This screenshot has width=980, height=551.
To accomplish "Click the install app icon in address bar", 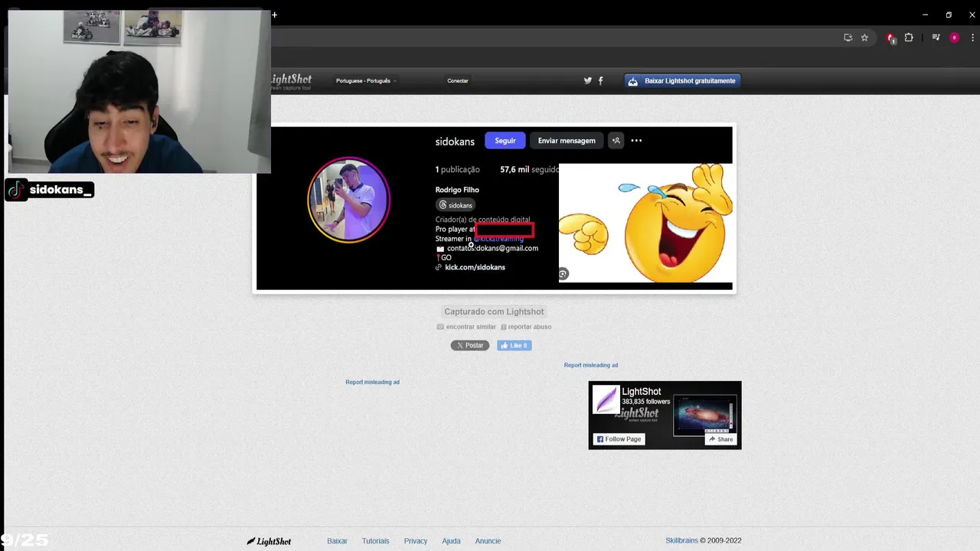I will (848, 37).
